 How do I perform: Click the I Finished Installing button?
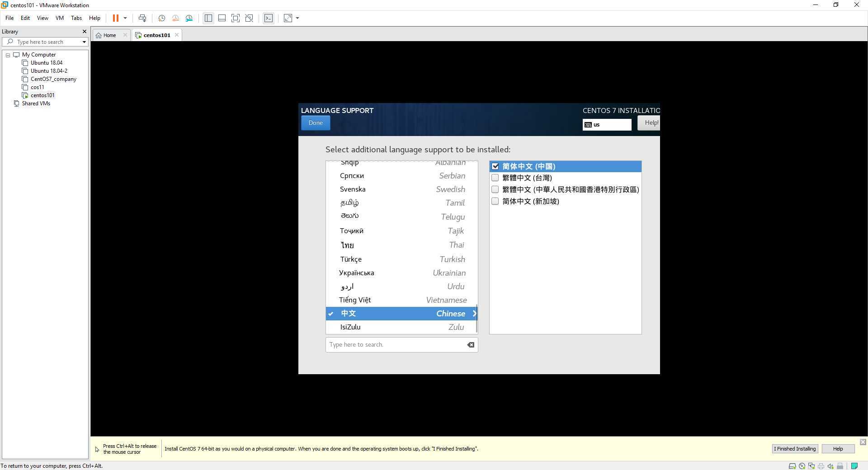pyautogui.click(x=795, y=449)
